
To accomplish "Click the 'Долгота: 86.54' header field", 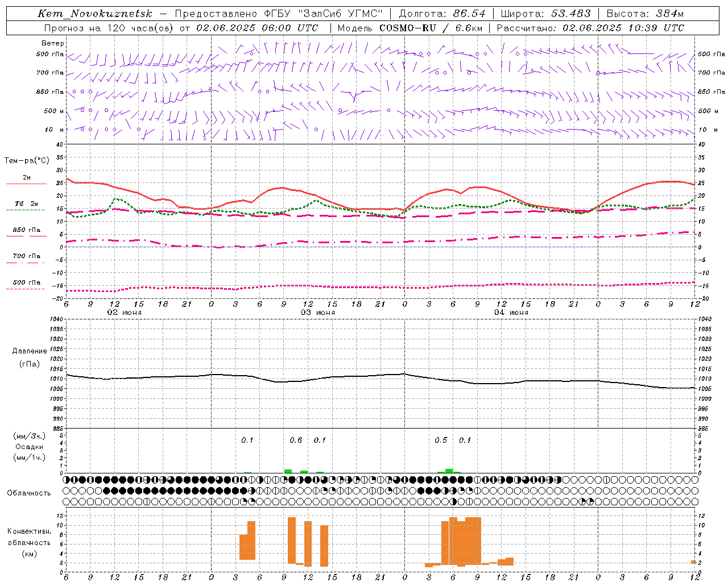I will coord(442,14).
